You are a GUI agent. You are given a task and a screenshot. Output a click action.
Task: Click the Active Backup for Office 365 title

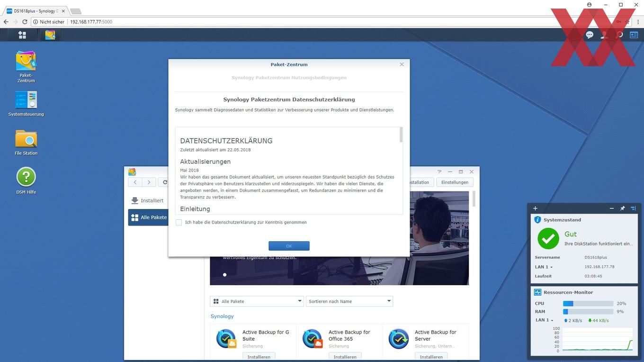(349, 335)
